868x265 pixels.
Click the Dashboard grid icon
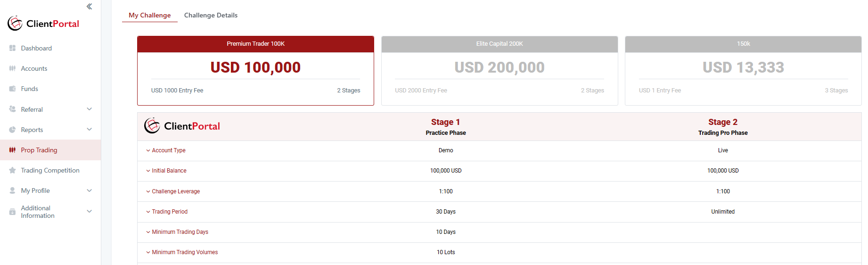[12, 48]
